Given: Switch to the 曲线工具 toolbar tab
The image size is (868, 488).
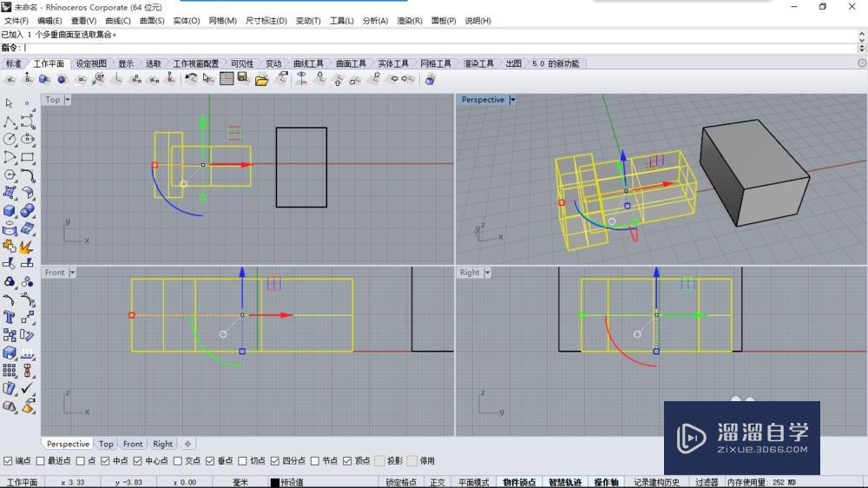Looking at the screenshot, I should tap(308, 63).
